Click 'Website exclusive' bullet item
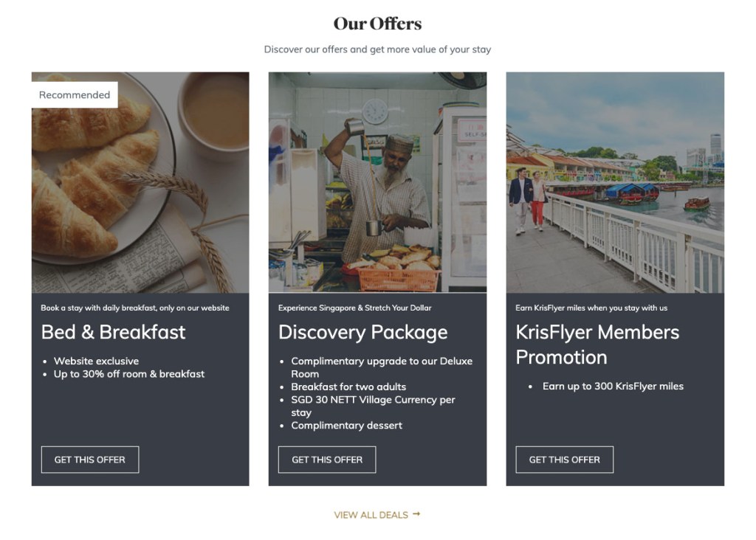The height and width of the screenshot is (540, 756). tap(97, 361)
